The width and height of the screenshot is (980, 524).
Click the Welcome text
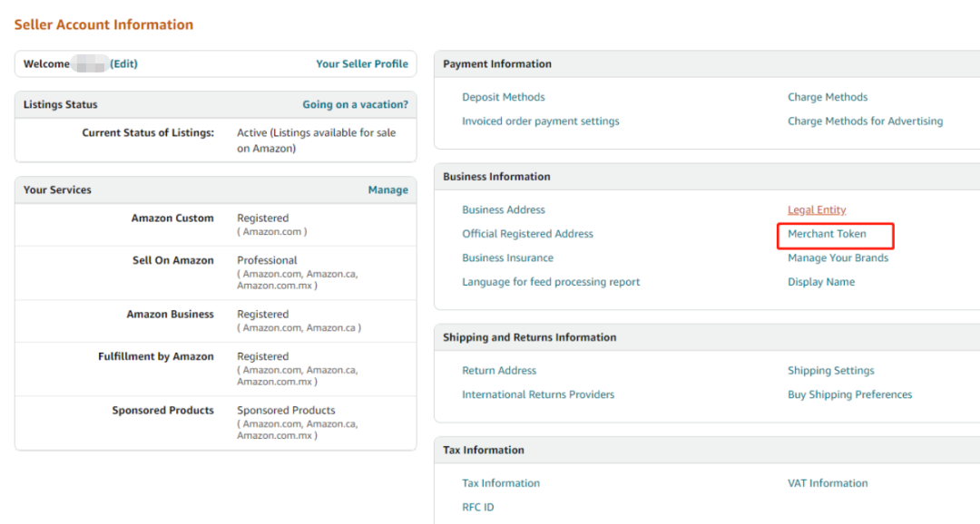pos(46,63)
